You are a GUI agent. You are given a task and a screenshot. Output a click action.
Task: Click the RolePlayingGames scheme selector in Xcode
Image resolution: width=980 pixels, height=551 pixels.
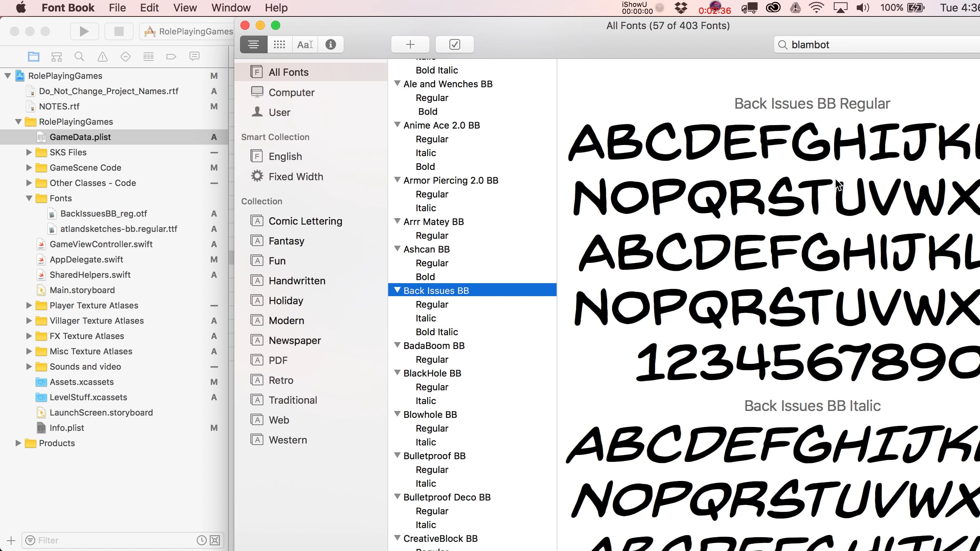(x=188, y=31)
